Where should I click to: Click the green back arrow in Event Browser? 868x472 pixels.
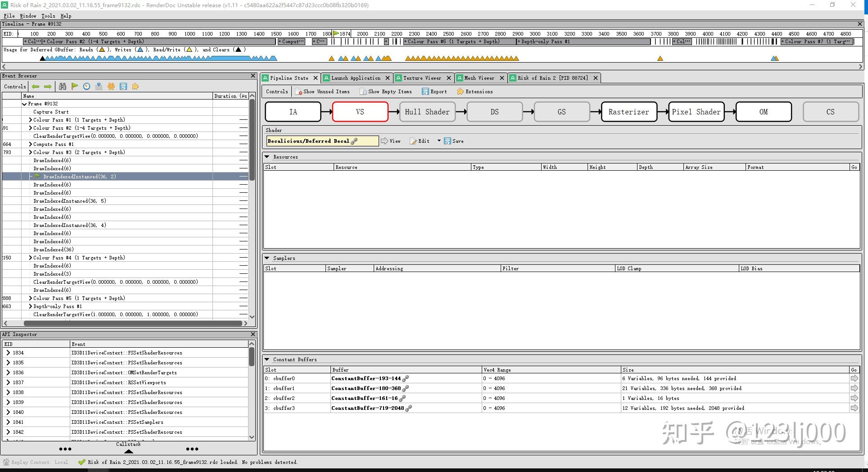coord(36,86)
